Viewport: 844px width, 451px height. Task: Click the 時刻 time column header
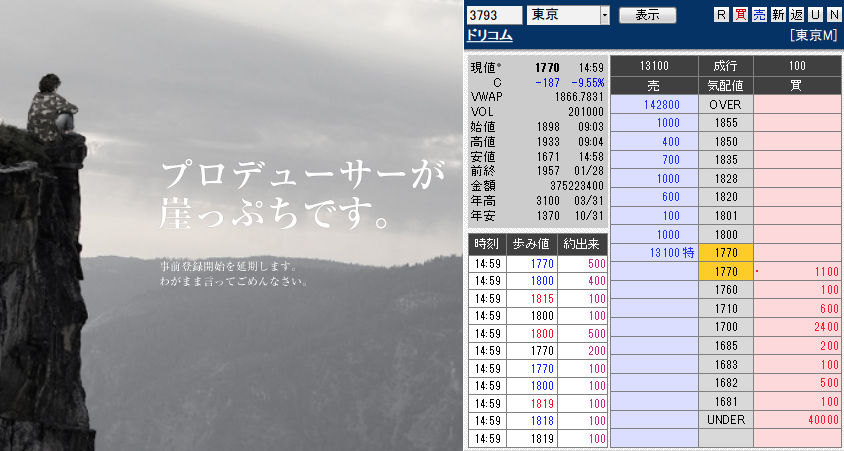(x=487, y=244)
